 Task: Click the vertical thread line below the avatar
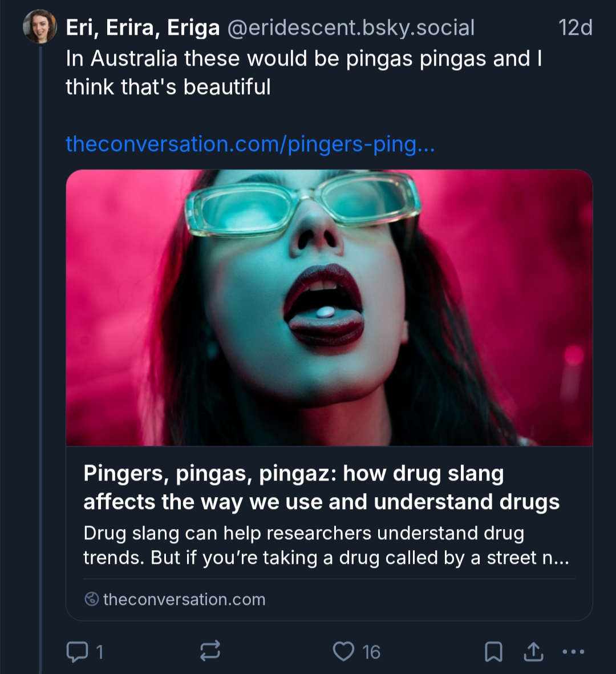coord(40,342)
